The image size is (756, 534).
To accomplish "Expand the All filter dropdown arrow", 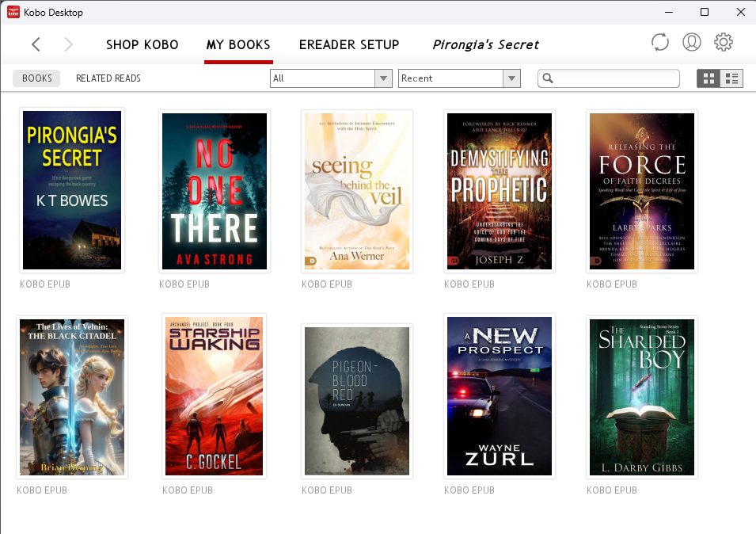I will [383, 78].
